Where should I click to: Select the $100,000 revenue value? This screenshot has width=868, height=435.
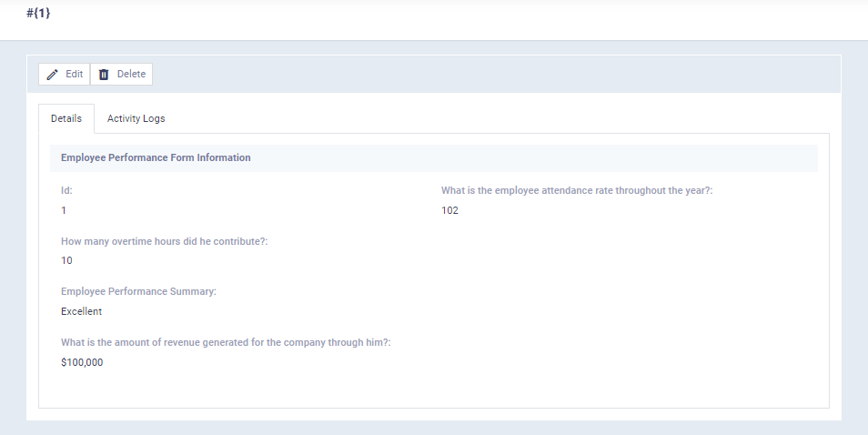point(82,362)
